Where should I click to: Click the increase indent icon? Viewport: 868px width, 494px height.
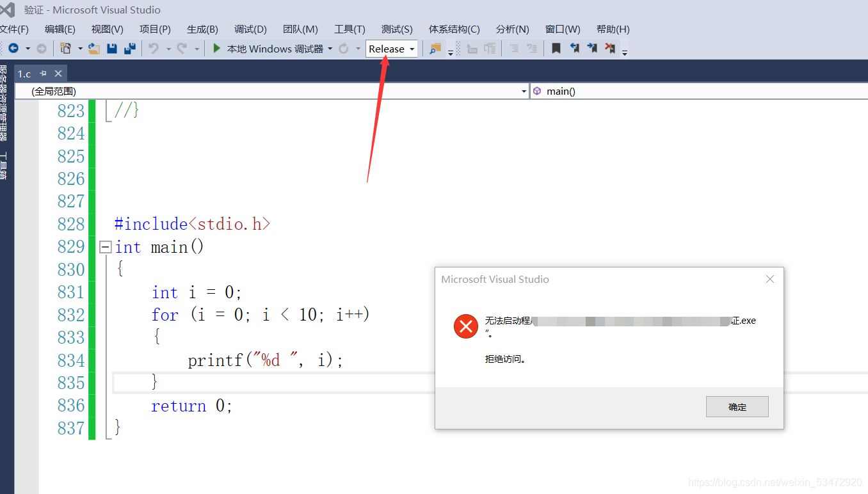pos(532,49)
